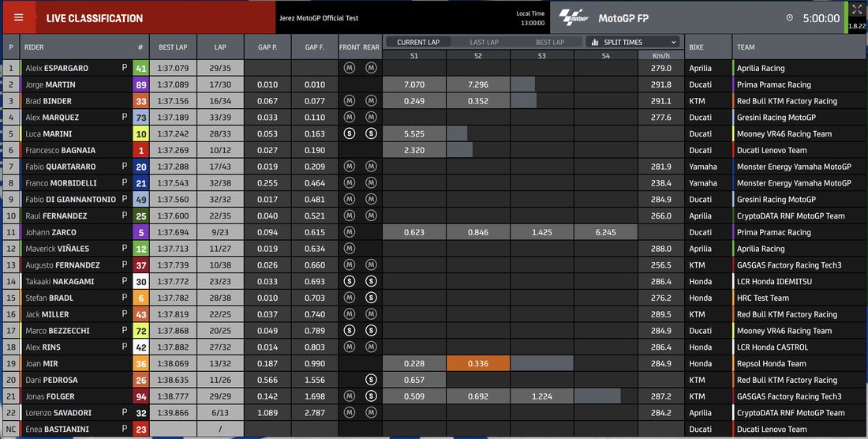The width and height of the screenshot is (868, 439).
Task: Click team HRC Test Team
Action: tap(763, 298)
